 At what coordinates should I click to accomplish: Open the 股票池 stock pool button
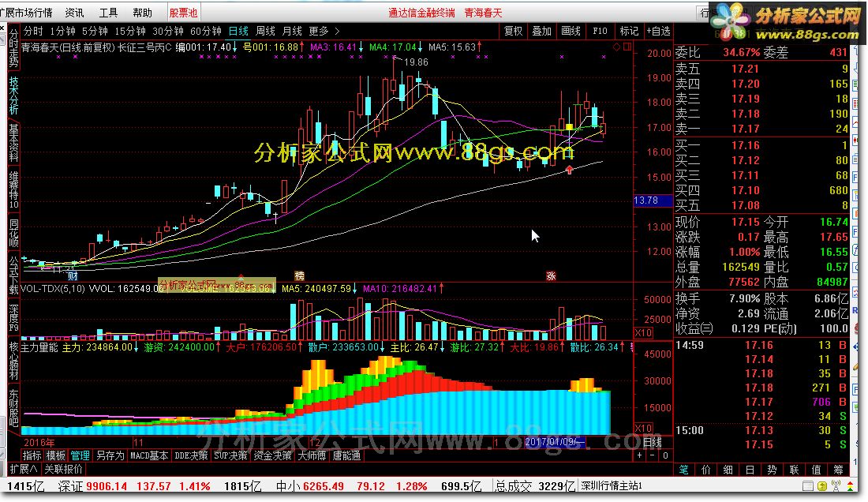pos(183,12)
